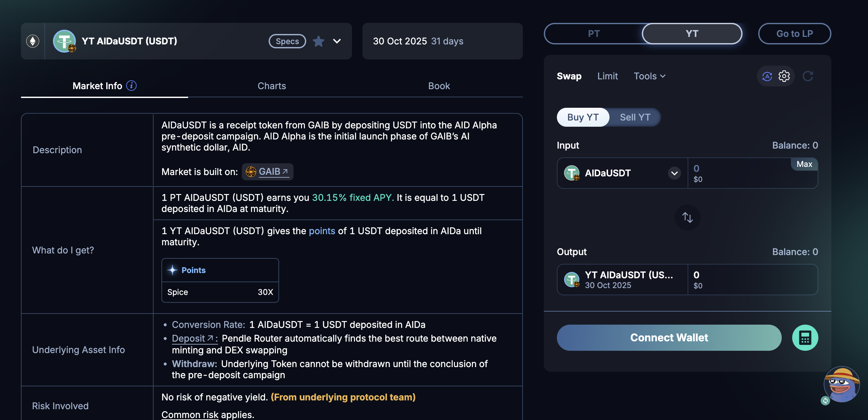The height and width of the screenshot is (420, 868).
Task: Click the output amount field
Action: tap(753, 280)
